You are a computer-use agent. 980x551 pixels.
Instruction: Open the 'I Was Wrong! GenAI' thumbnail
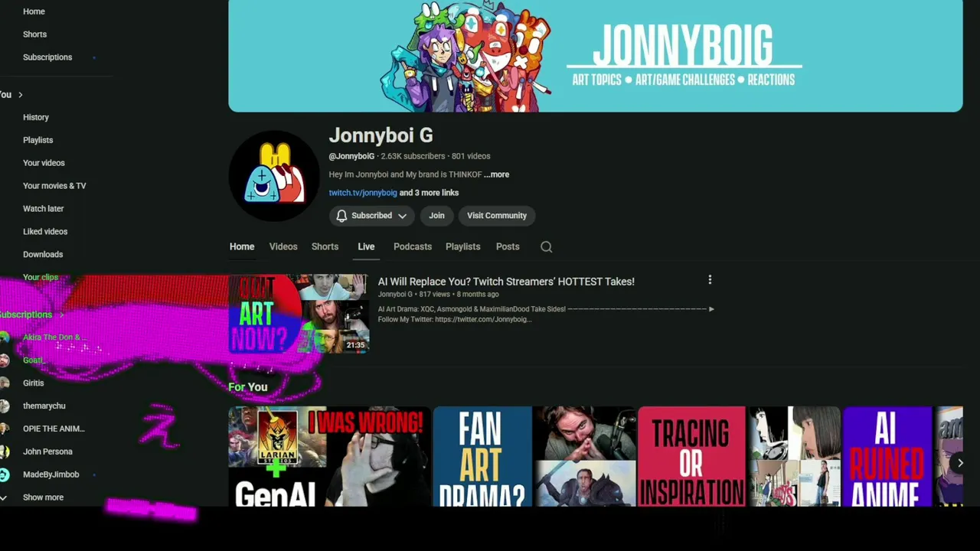tap(329, 456)
